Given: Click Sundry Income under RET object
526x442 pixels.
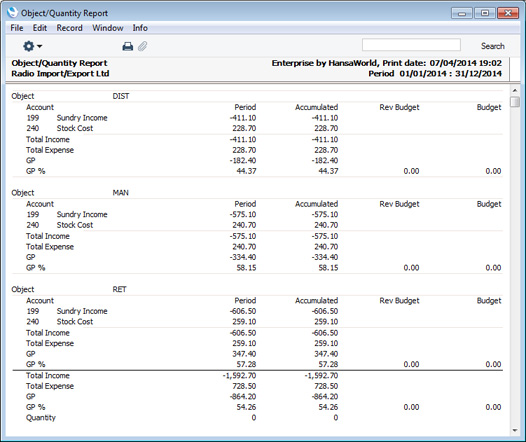Looking at the screenshot, I should 82,311.
